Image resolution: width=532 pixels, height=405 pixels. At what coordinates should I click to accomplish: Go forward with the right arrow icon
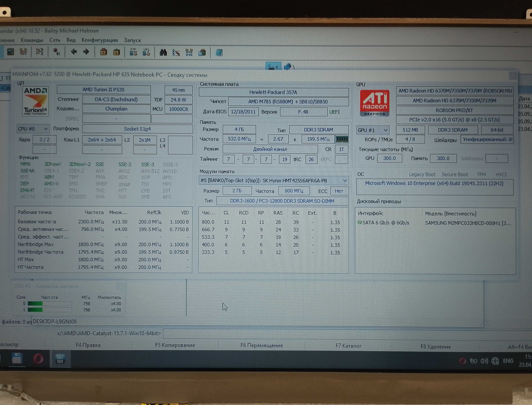point(86,52)
